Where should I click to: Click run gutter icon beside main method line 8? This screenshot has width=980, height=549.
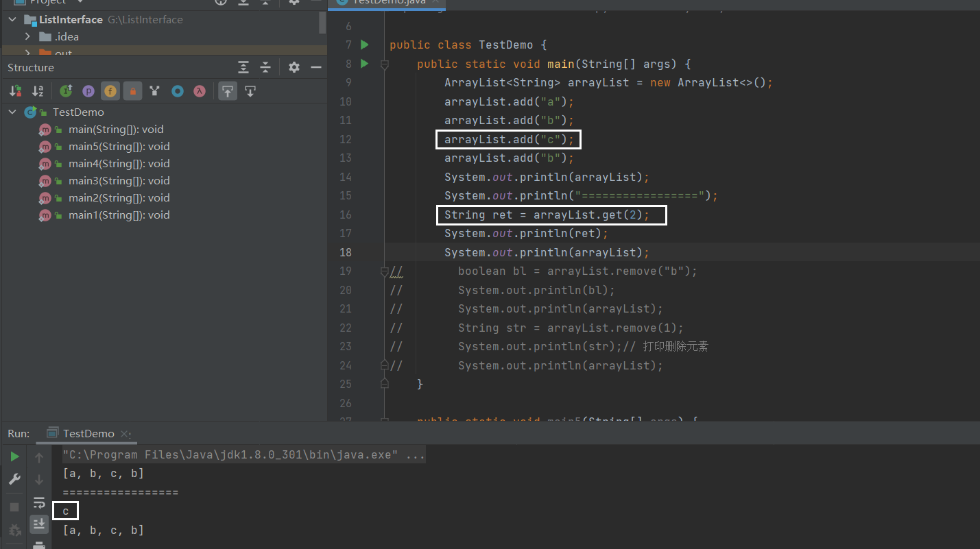point(365,64)
